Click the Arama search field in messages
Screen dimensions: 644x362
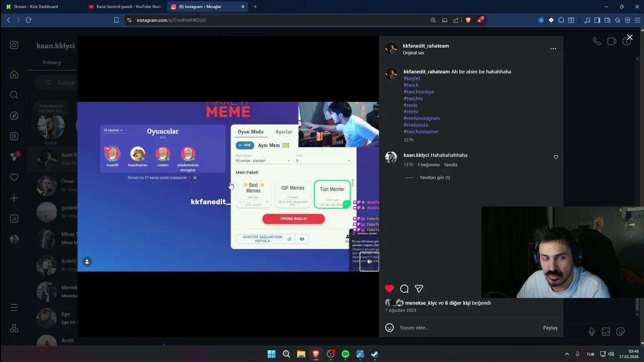pyautogui.click(x=56, y=83)
